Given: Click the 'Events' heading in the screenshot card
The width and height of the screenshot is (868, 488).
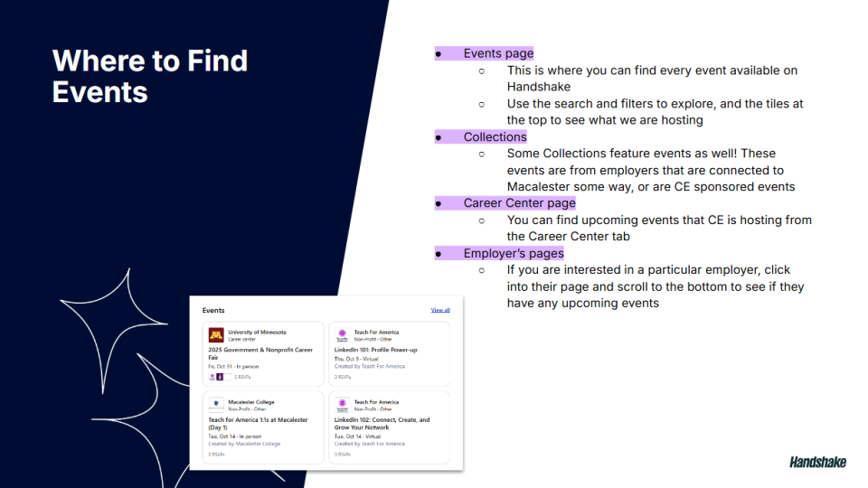Looking at the screenshot, I should 213,310.
